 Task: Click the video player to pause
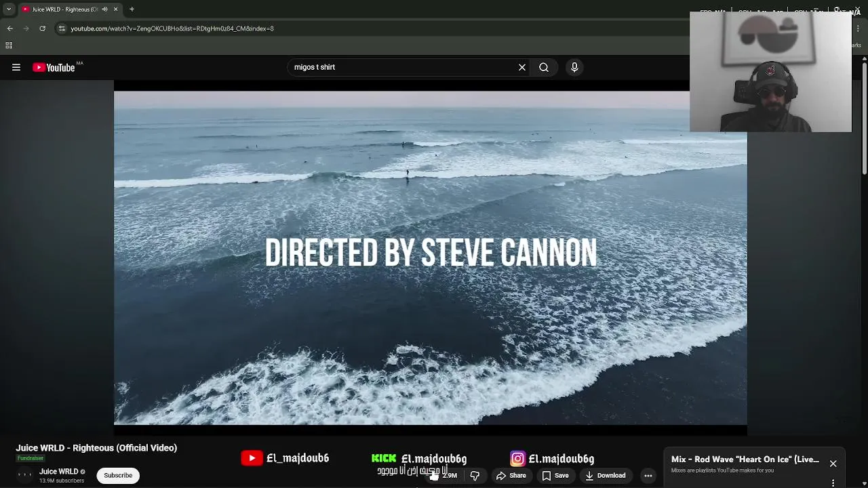(x=431, y=258)
